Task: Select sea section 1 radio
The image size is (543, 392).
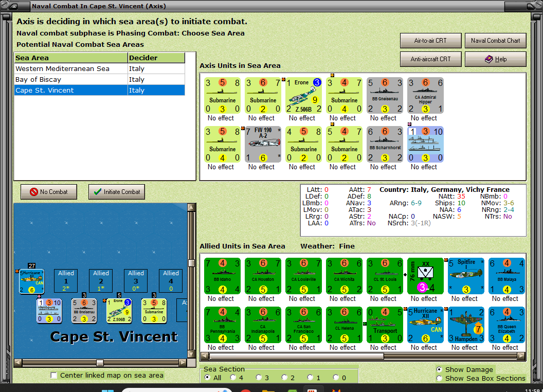Action: [x=310, y=377]
